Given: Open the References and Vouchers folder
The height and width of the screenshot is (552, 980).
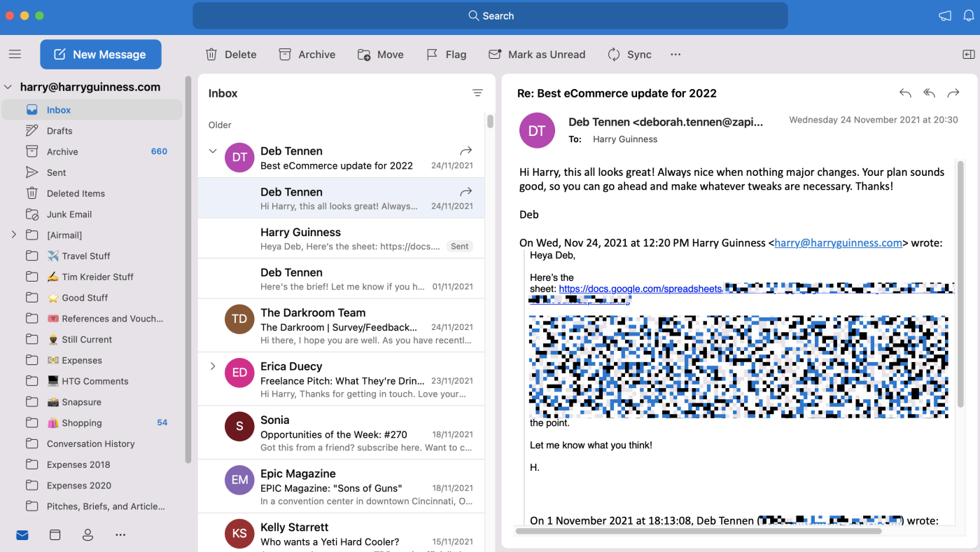Looking at the screenshot, I should point(92,319).
